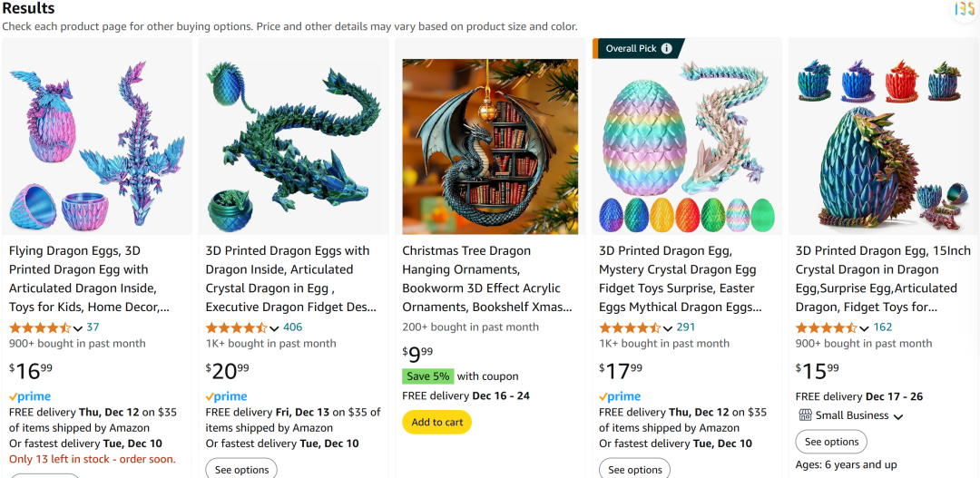Click the star rating of Flying Dragon Eggs

coord(39,327)
